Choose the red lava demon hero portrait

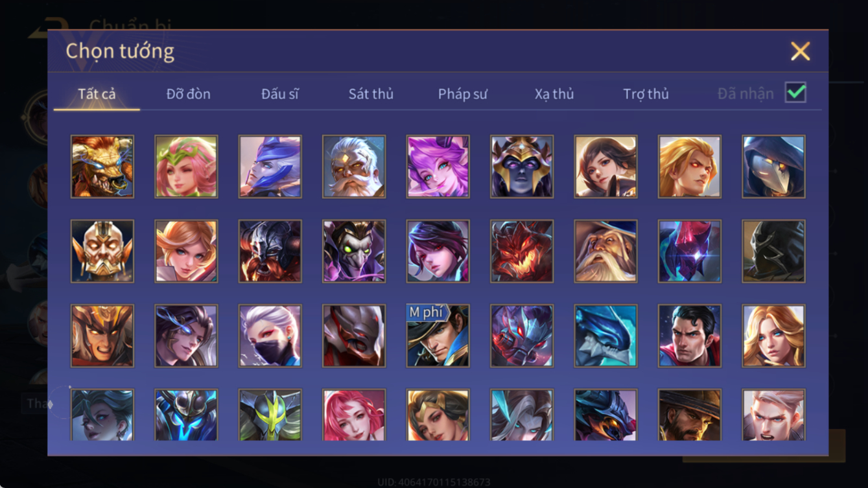pyautogui.click(x=522, y=251)
